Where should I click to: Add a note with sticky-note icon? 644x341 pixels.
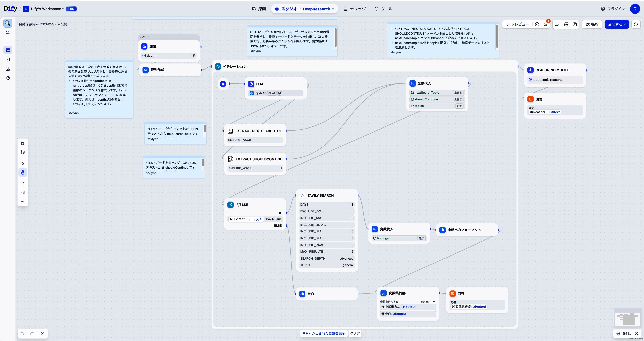23,152
